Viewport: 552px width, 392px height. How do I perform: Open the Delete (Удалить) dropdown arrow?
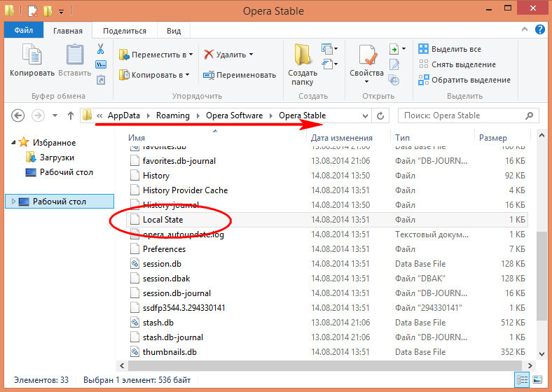(251, 55)
